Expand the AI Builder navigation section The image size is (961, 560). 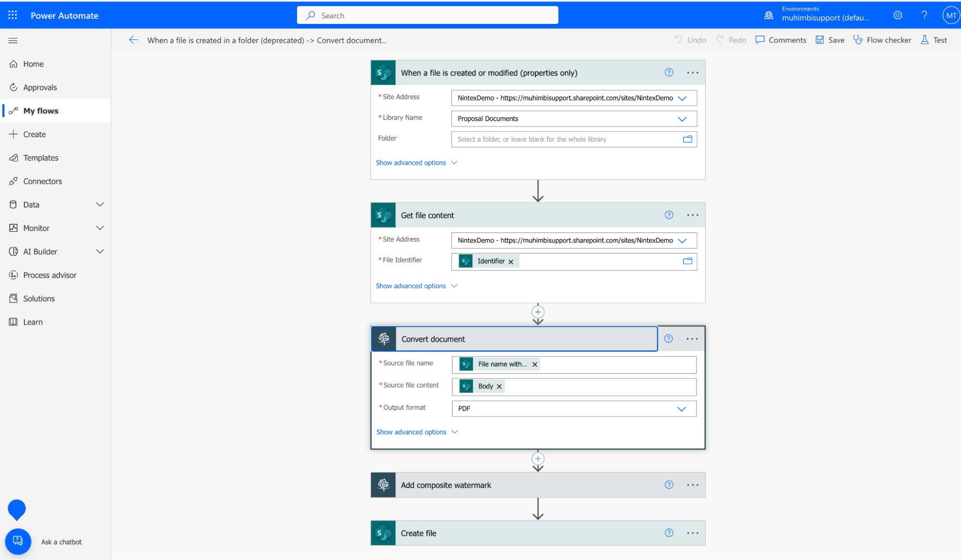click(x=100, y=251)
